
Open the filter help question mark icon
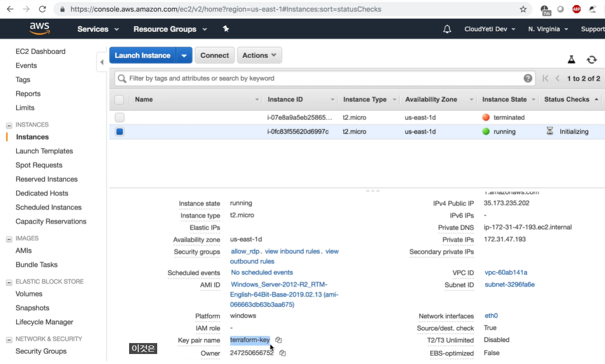[x=528, y=78]
